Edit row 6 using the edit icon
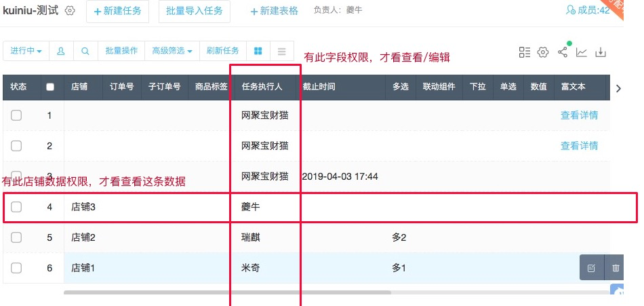The width and height of the screenshot is (644, 306). point(591,268)
